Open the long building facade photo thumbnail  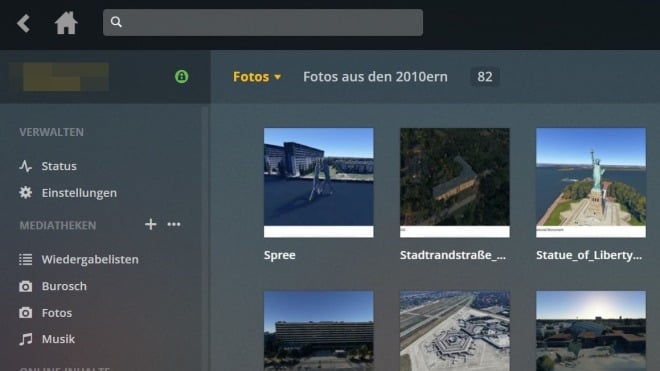coord(319,331)
